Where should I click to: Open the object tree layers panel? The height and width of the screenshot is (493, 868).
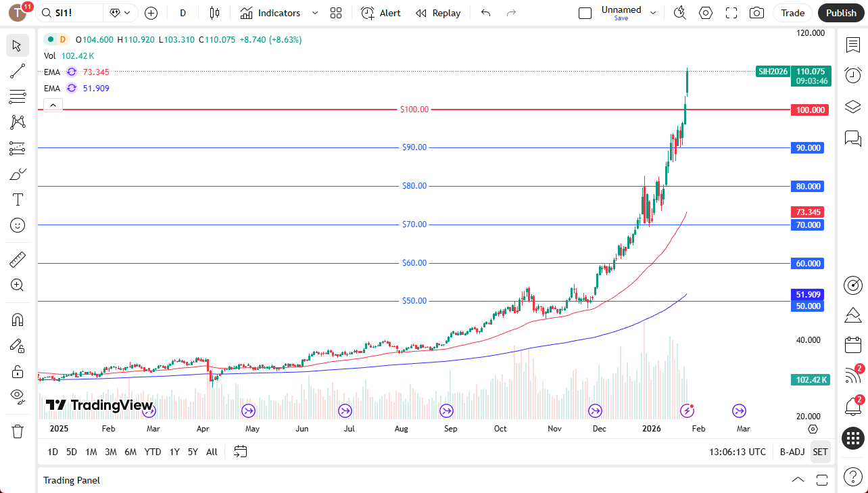[x=853, y=107]
